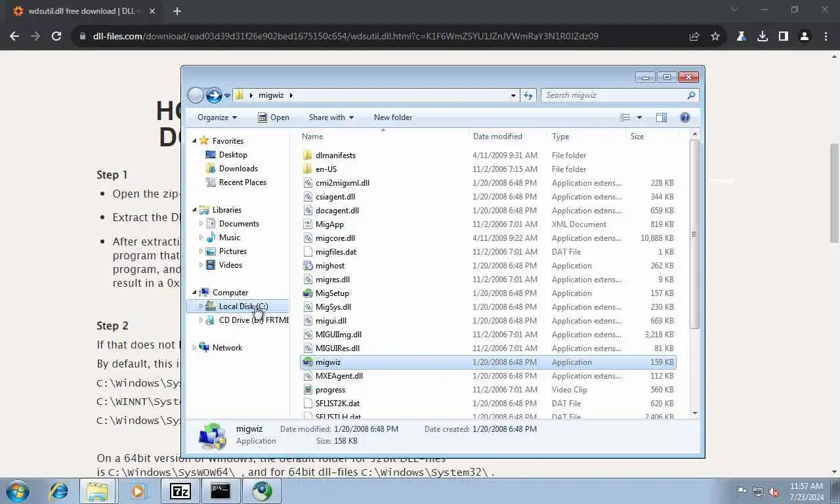Collapse the Favorites group
The width and height of the screenshot is (840, 504).
pos(194,141)
